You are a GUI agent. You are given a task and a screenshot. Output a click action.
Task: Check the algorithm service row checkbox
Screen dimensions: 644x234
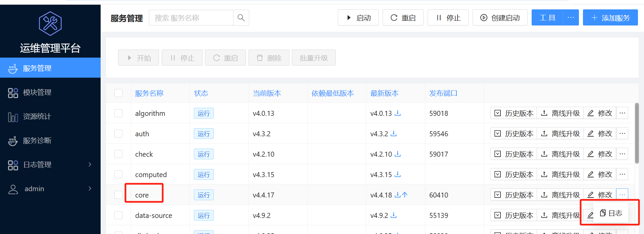(118, 113)
